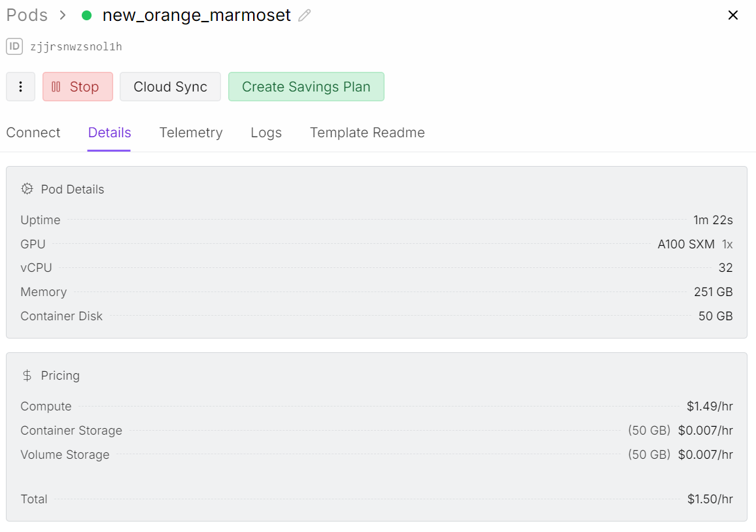
Task: Click the pencil icon to rename pod
Action: [x=304, y=16]
